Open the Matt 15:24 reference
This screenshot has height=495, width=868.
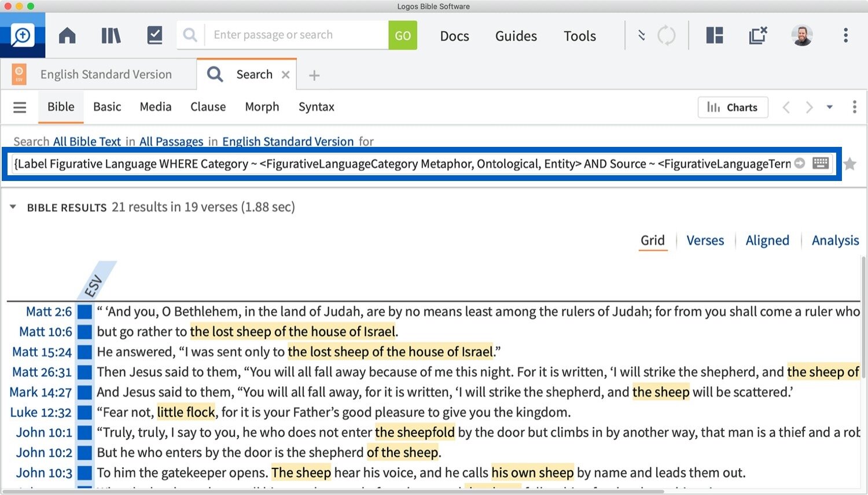(x=42, y=352)
